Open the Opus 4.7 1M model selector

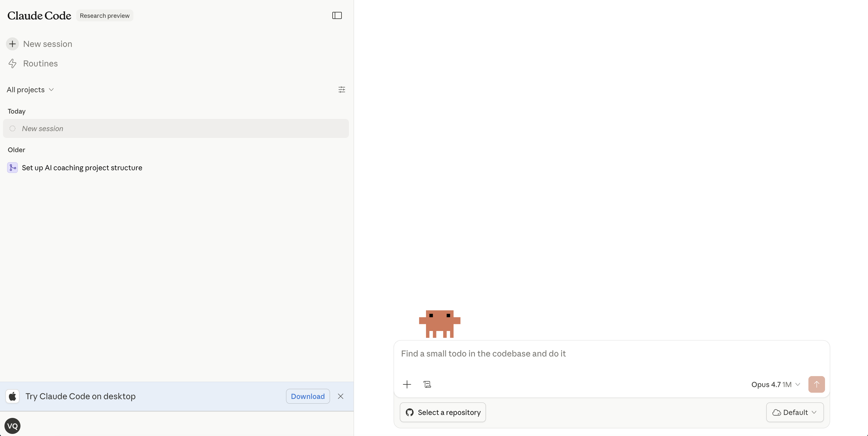[775, 384]
